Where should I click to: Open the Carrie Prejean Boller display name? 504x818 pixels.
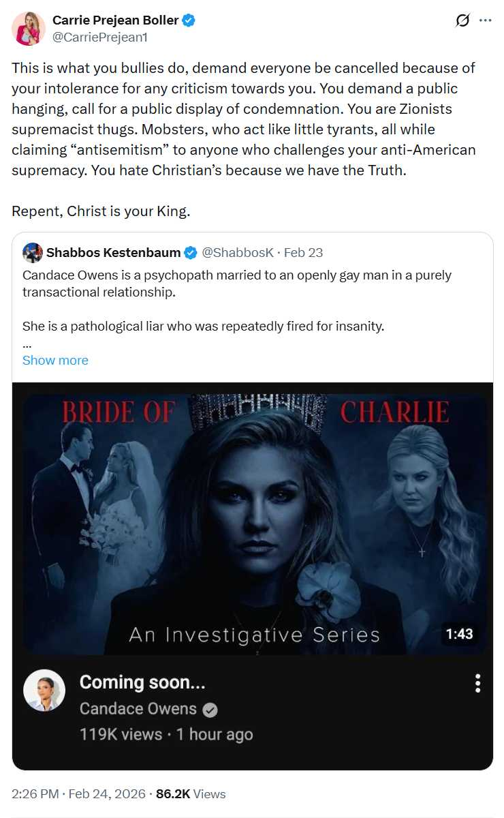pos(115,21)
